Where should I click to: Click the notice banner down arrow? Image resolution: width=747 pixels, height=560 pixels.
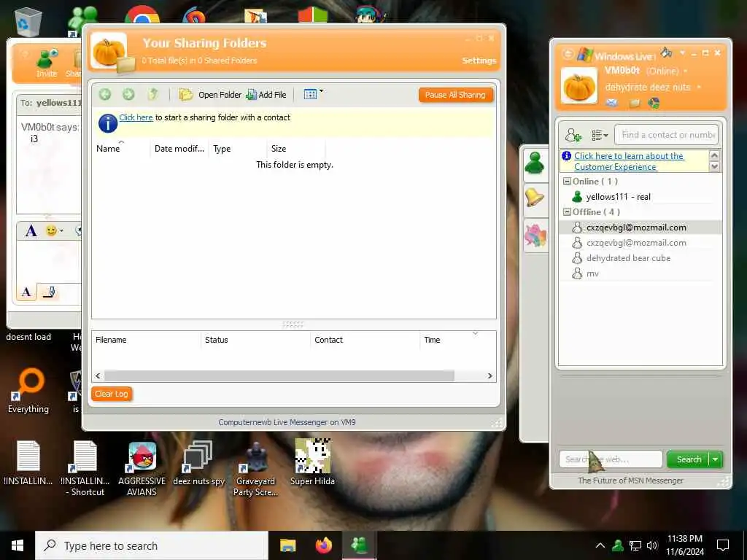pyautogui.click(x=714, y=166)
